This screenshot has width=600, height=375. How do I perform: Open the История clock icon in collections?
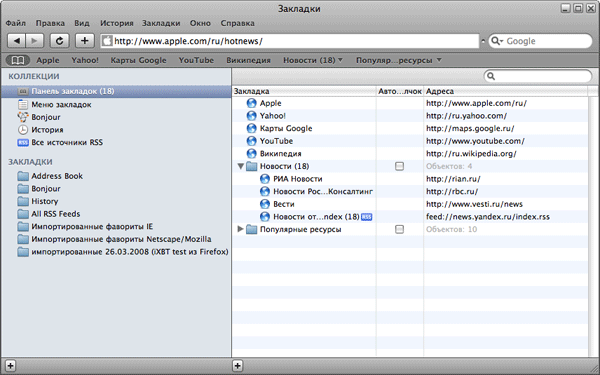pyautogui.click(x=23, y=130)
